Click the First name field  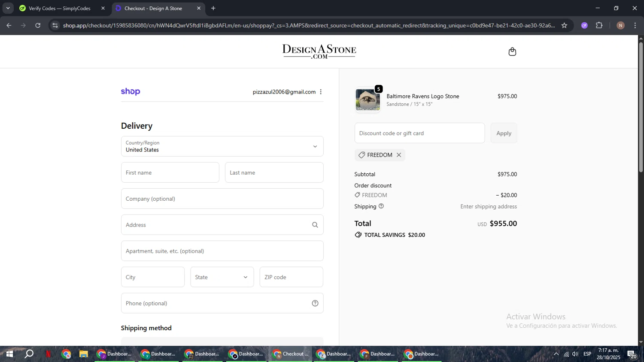170,172
